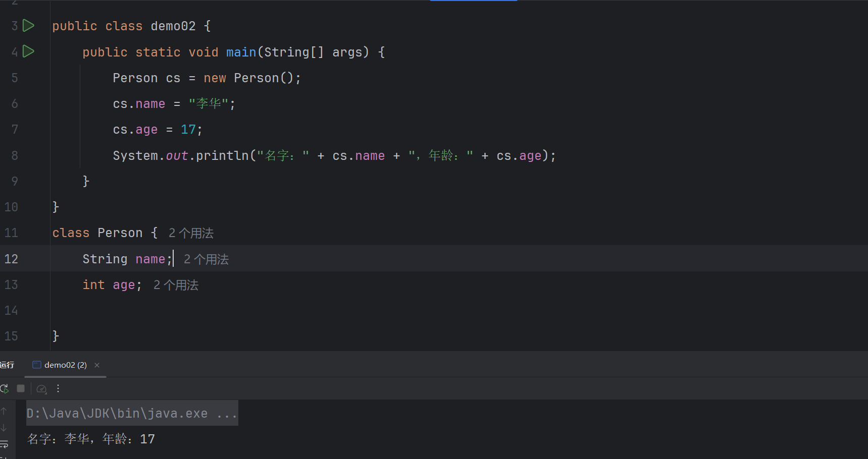Click cs.age at the end of line 8

point(519,155)
